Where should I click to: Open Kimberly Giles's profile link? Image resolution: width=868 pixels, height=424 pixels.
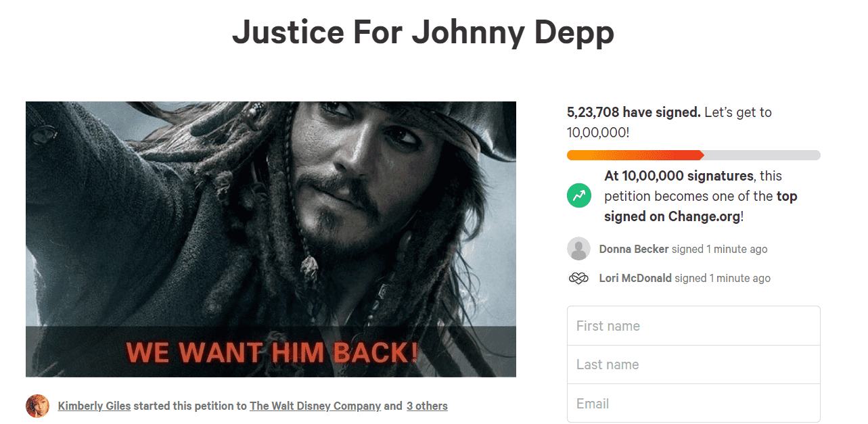tap(94, 406)
